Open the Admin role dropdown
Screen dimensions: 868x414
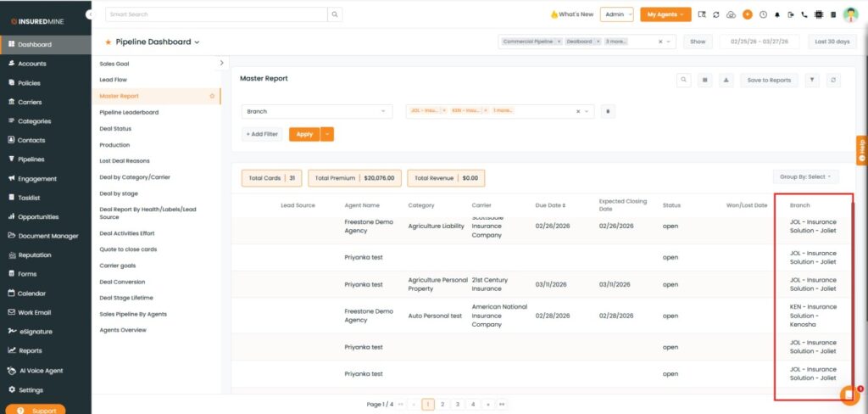[x=616, y=14]
